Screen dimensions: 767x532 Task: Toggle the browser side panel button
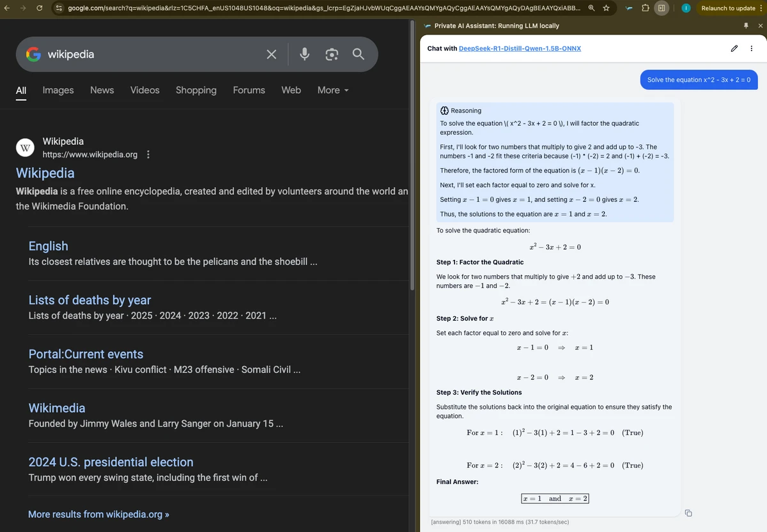pos(662,8)
